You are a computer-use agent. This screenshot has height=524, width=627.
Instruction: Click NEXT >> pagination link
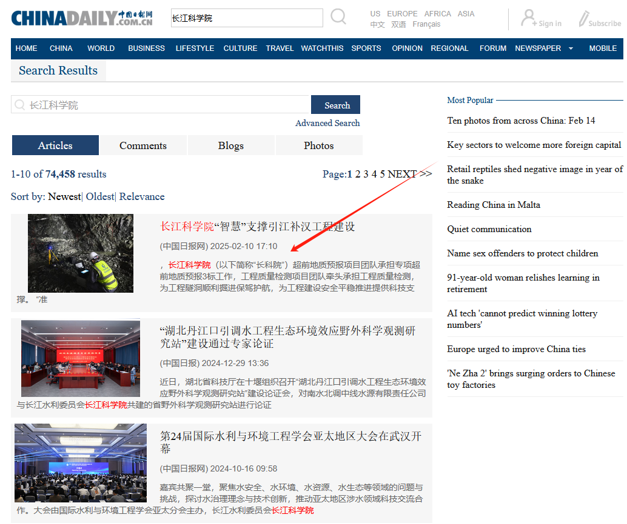(x=410, y=174)
